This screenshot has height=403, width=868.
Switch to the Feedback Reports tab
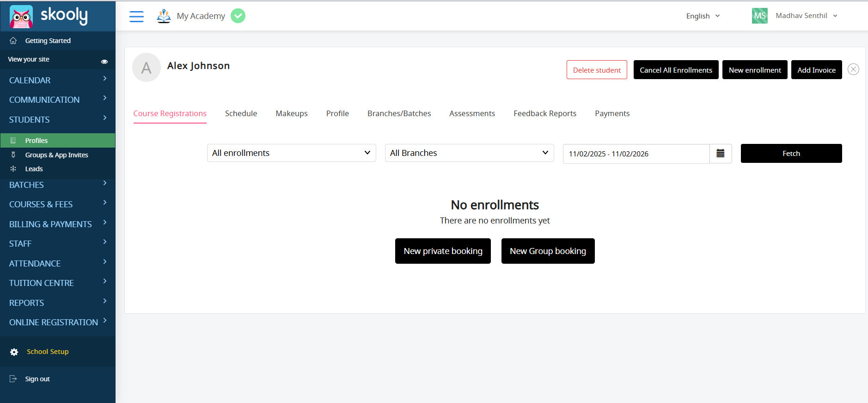click(544, 114)
